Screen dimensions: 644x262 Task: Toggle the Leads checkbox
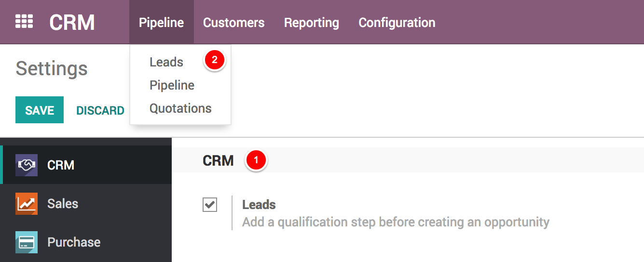point(210,205)
